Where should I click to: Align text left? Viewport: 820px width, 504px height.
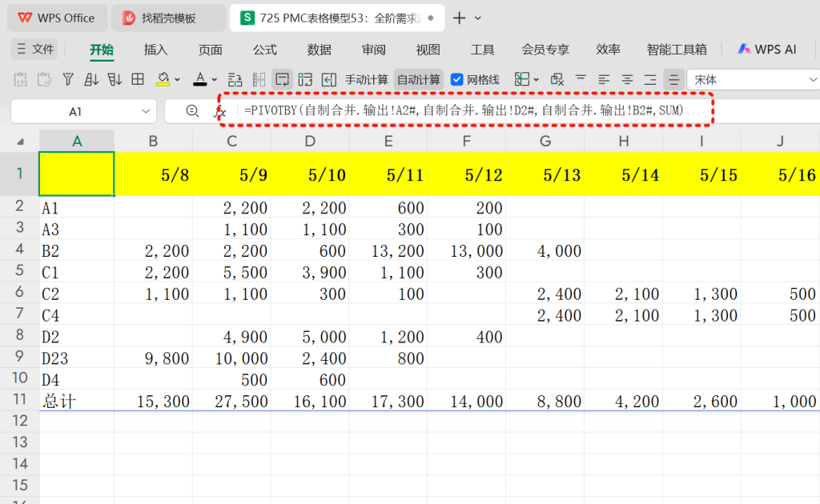604,80
